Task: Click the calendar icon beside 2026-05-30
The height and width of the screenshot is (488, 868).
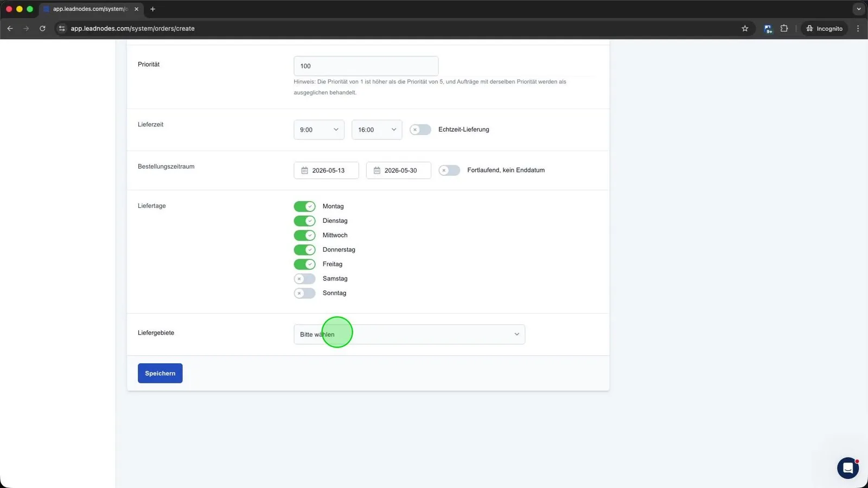Action: click(376, 170)
